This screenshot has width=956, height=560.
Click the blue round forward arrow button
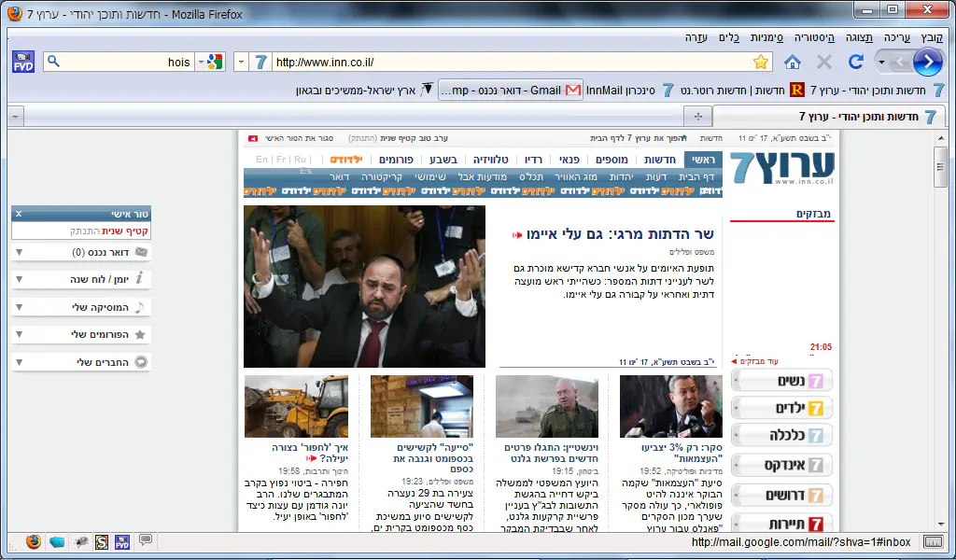click(x=926, y=63)
